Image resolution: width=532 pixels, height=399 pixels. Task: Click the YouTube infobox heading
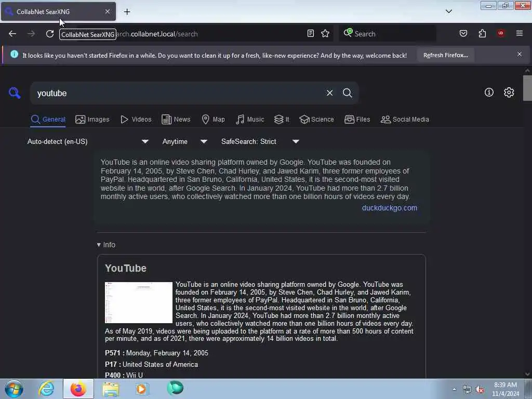pyautogui.click(x=126, y=268)
